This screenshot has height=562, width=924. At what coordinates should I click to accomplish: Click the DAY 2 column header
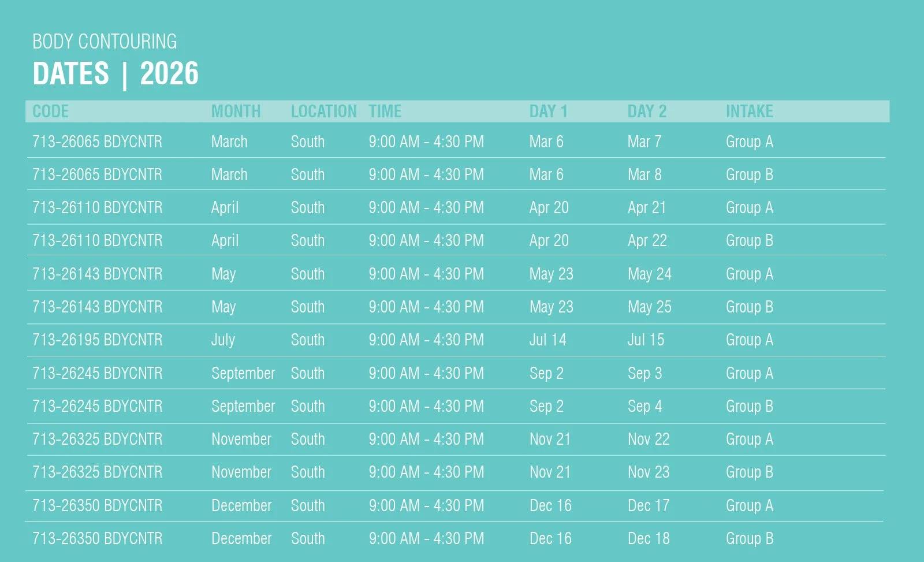[647, 111]
